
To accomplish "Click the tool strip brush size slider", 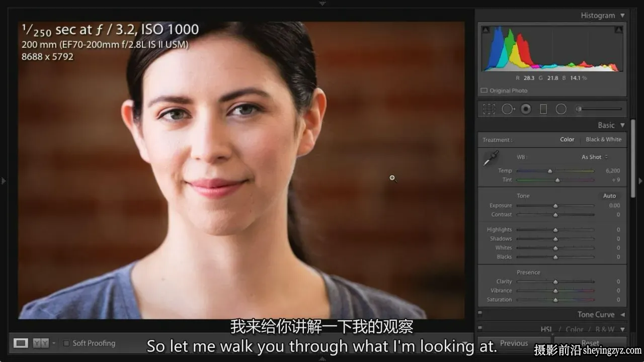I will coord(600,109).
